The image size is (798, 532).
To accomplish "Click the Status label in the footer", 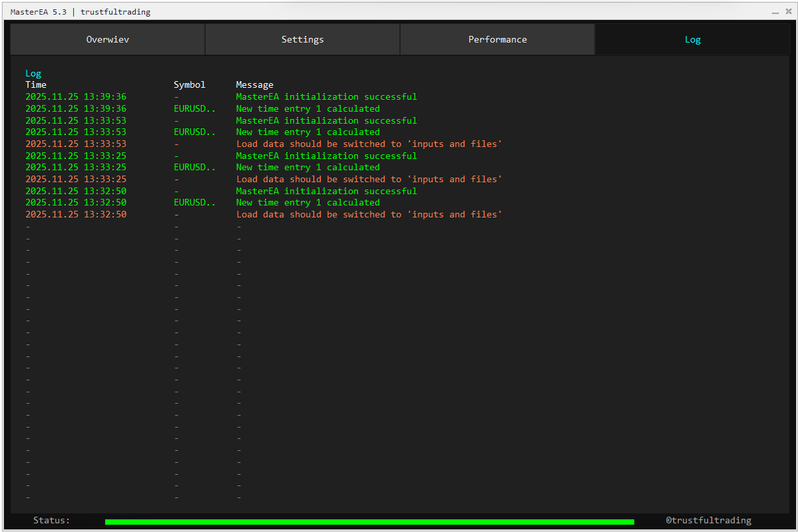I will [x=51, y=520].
